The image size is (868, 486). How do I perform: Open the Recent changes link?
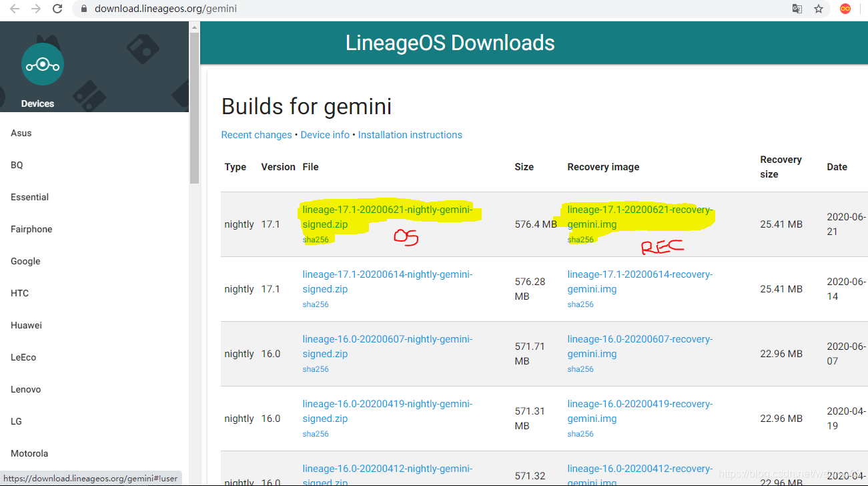point(256,135)
